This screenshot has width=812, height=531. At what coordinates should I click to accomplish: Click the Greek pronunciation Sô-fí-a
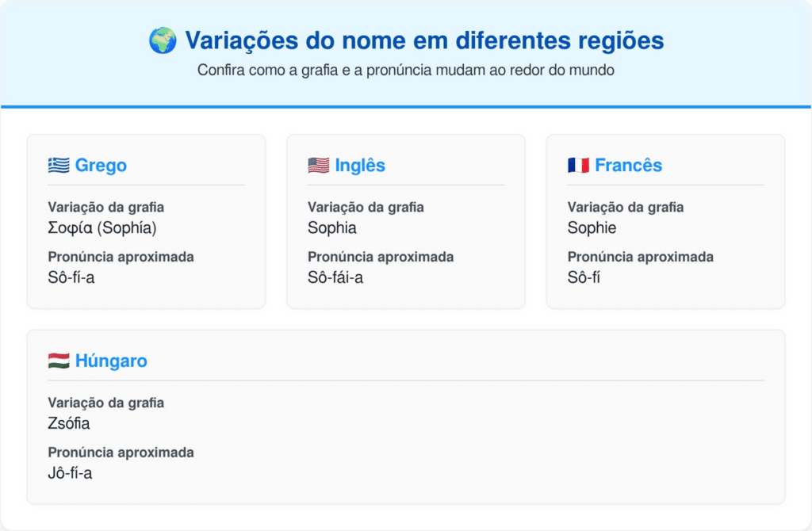click(71, 277)
